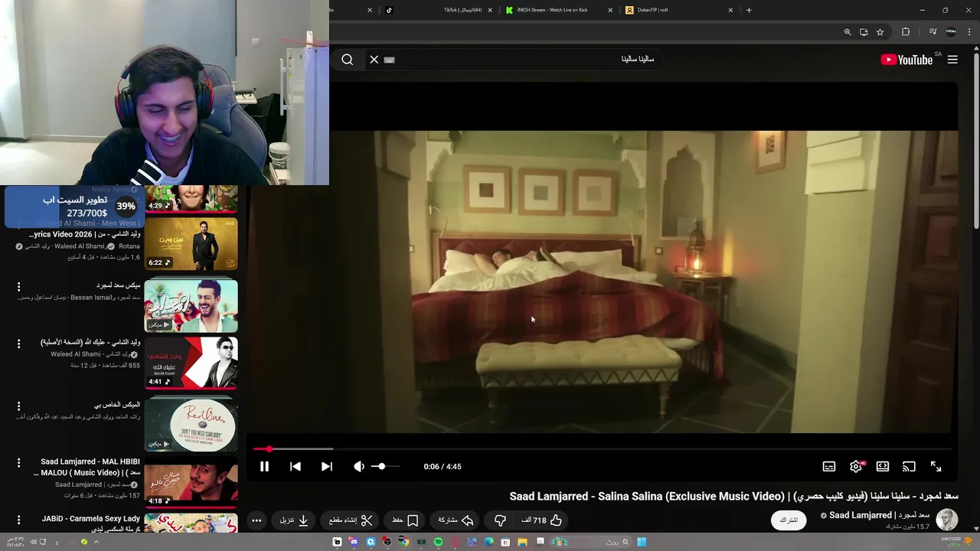Like the video (718 thousand)

[542, 520]
